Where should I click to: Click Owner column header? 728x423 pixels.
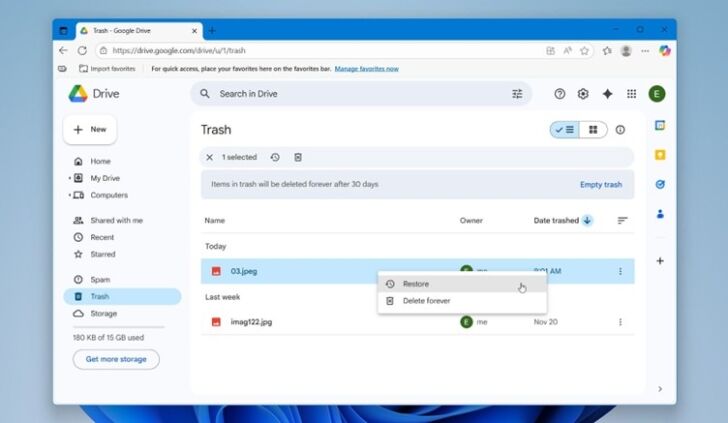471,221
